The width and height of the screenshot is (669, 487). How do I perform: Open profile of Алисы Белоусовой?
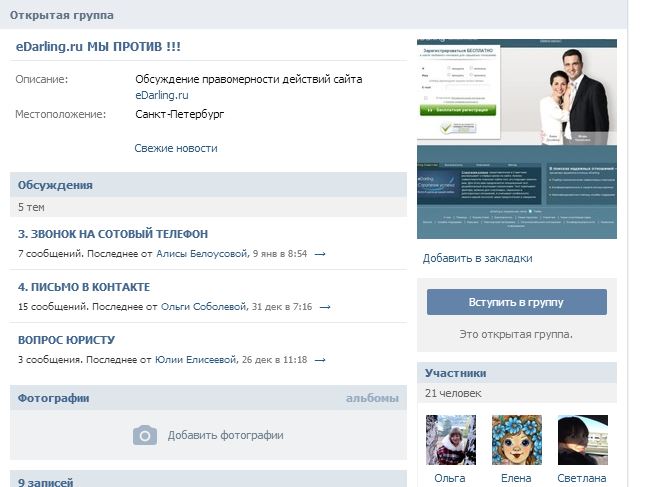202,254
